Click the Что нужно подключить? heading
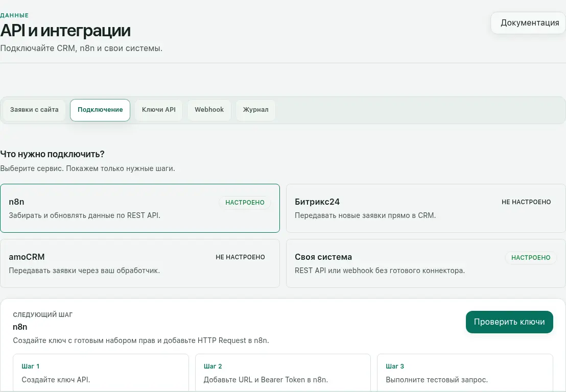This screenshot has width=566, height=392. coord(52,154)
